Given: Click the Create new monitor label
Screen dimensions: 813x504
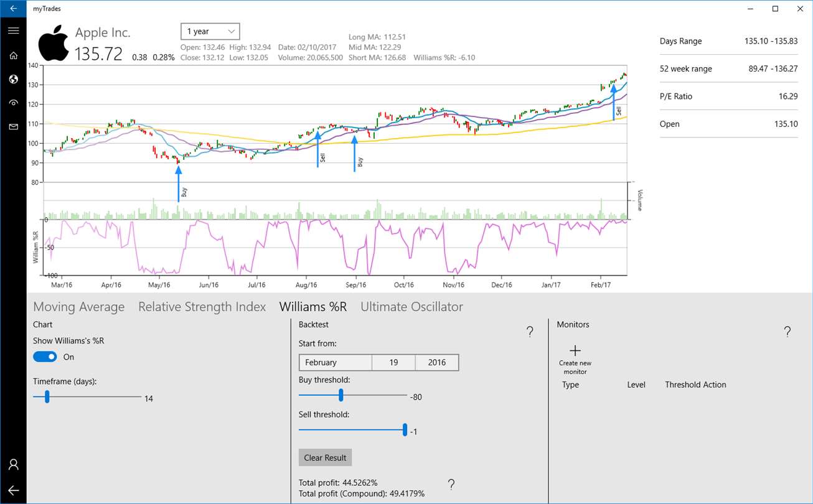Looking at the screenshot, I should 575,367.
